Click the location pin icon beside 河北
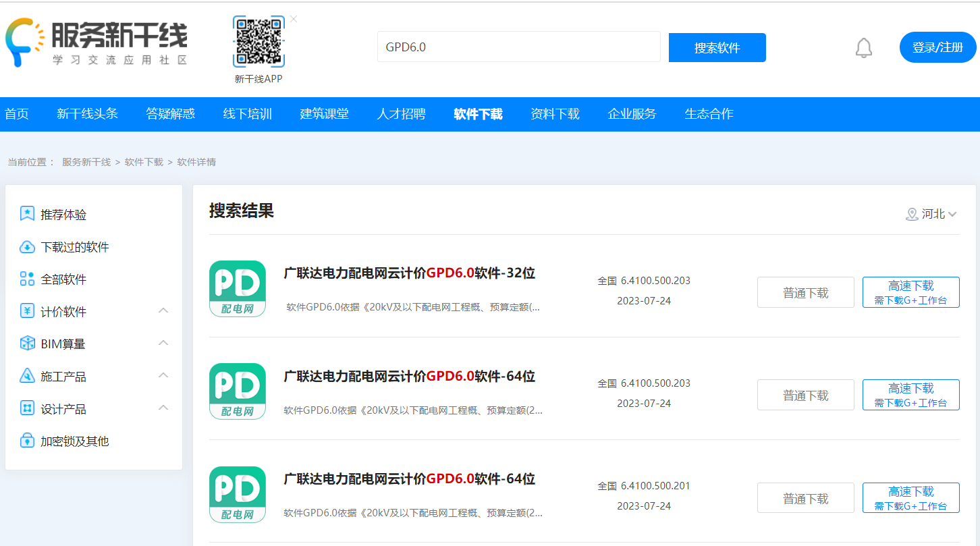Screen dimensions: 980x546 click(x=912, y=215)
